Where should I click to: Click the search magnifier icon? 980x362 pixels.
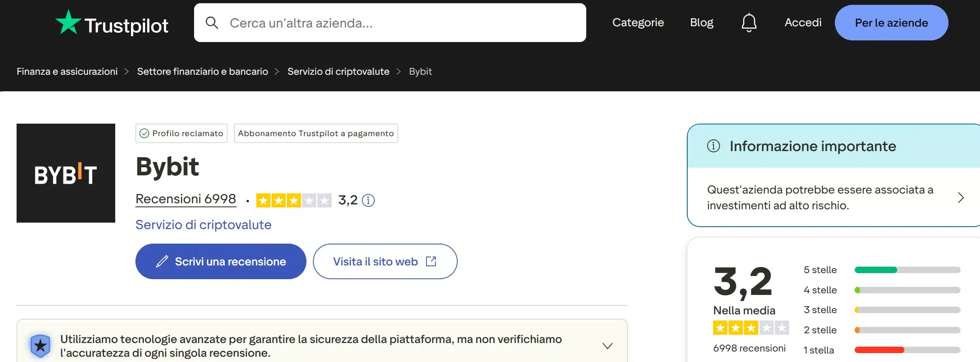coord(212,23)
